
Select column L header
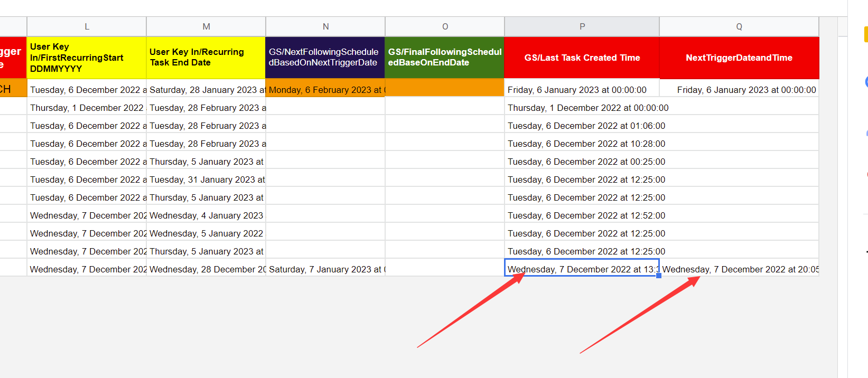[87, 26]
